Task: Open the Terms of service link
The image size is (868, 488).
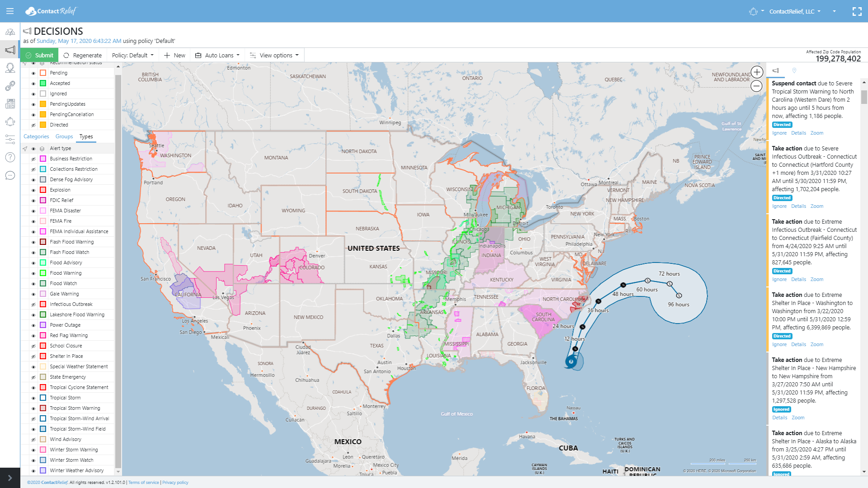Action: click(x=143, y=483)
